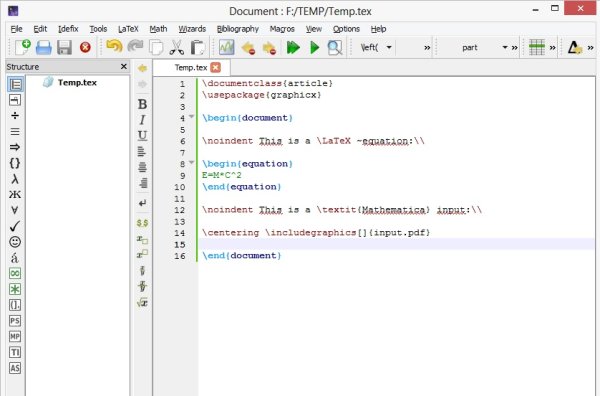
Task: Switch to the Temp.tex editor tab
Action: click(x=191, y=67)
